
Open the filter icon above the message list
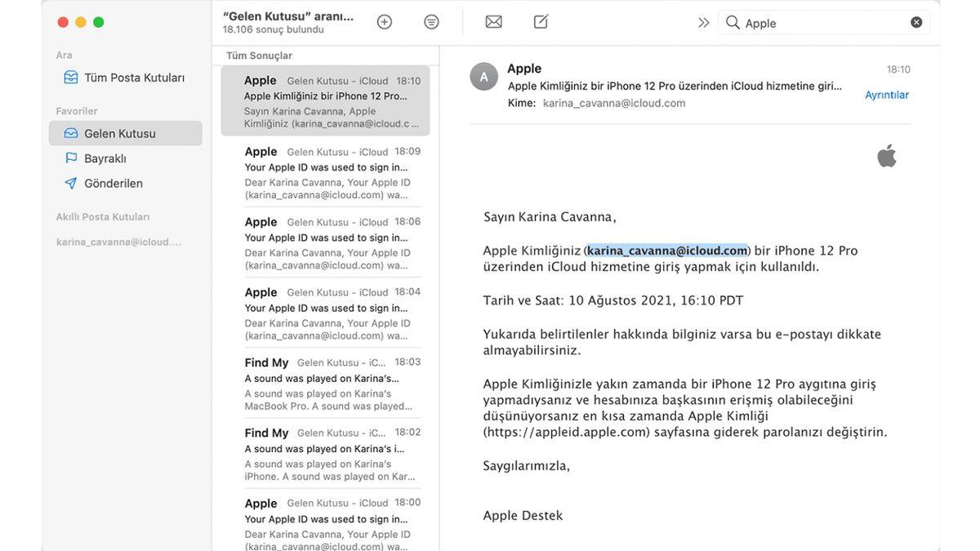(430, 21)
